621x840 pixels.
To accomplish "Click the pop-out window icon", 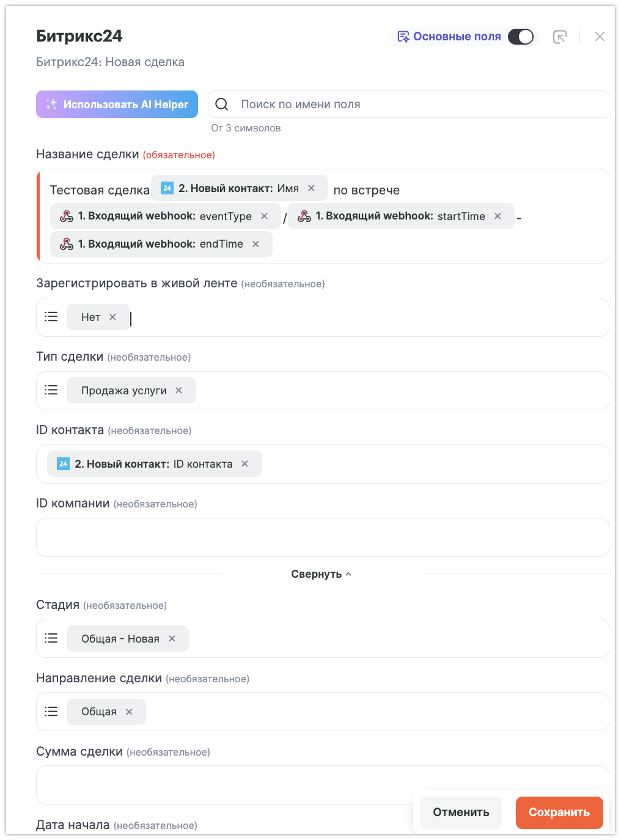I will pyautogui.click(x=559, y=37).
